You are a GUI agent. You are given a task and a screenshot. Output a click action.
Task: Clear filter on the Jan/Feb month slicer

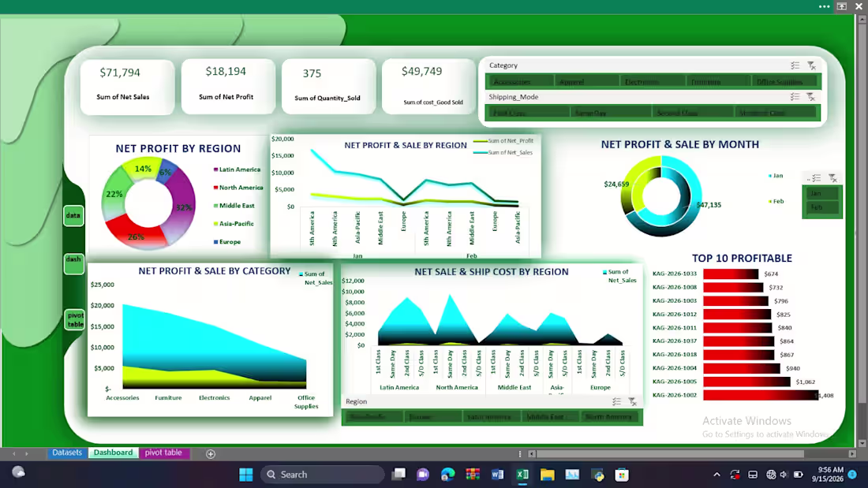tap(832, 178)
